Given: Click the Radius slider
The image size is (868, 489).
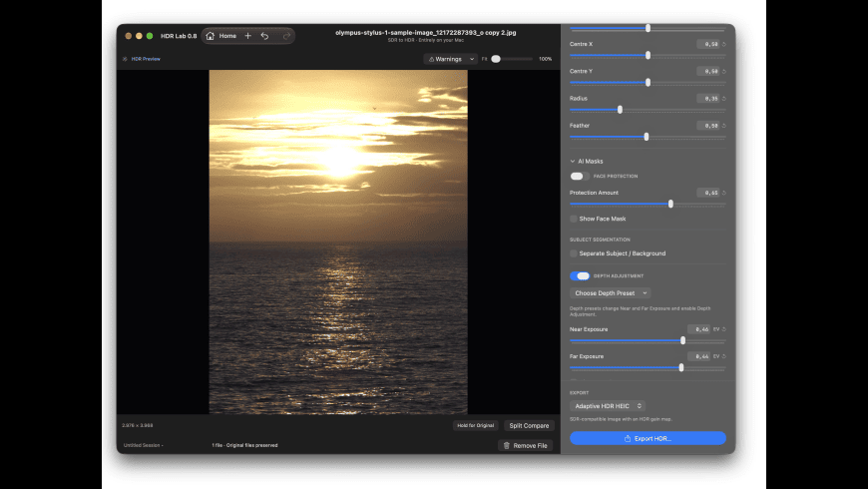Looking at the screenshot, I should [x=648, y=110].
